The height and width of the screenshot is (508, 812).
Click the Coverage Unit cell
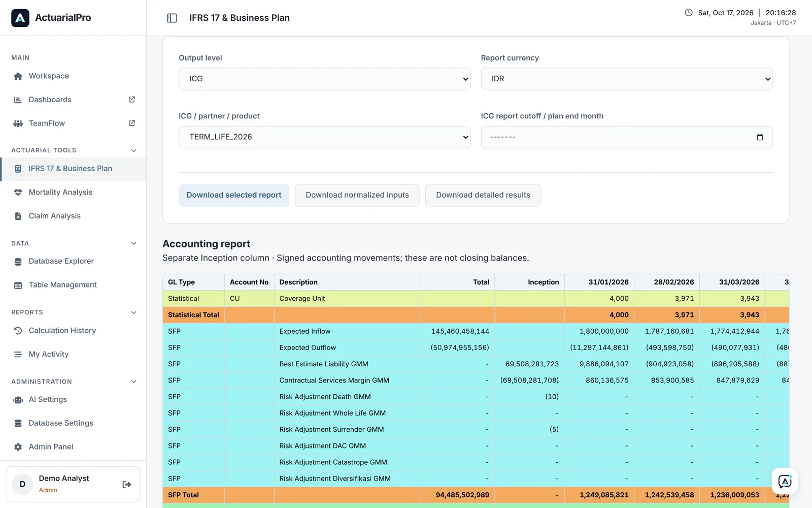tap(347, 299)
